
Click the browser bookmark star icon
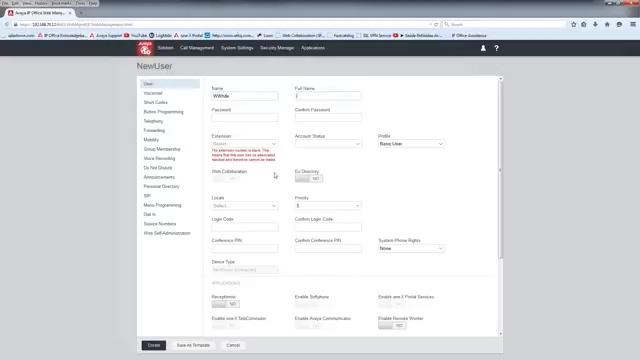(x=573, y=24)
